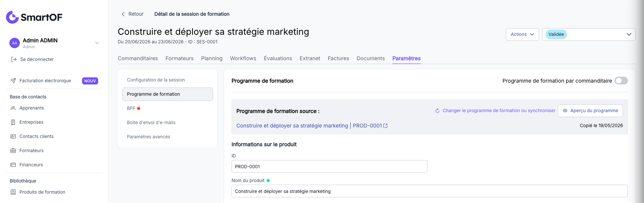The height and width of the screenshot is (203, 644).
Task: Open the BPF settings section
Action: pyautogui.click(x=167, y=108)
